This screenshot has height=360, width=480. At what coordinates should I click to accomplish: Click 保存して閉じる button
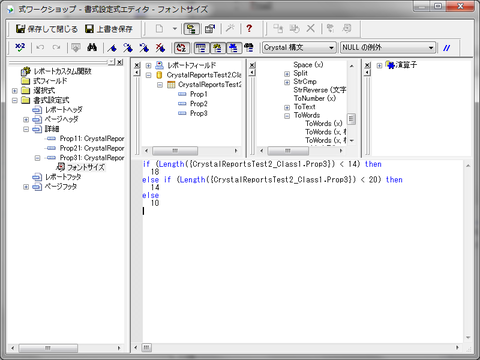47,29
